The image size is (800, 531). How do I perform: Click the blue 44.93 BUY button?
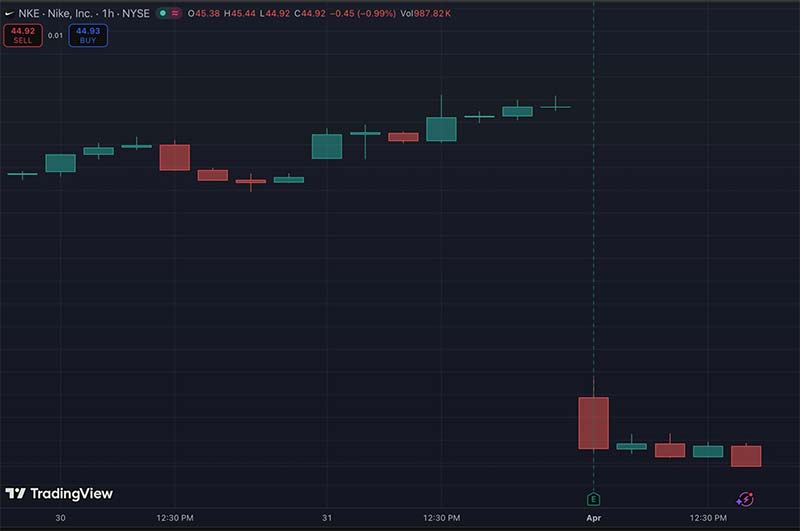pos(88,35)
